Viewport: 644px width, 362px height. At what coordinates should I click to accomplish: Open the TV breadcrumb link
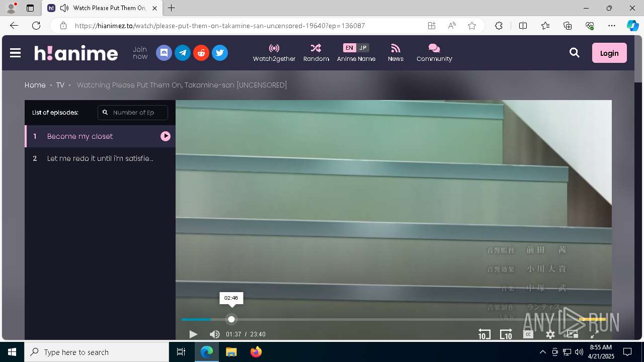click(x=60, y=85)
